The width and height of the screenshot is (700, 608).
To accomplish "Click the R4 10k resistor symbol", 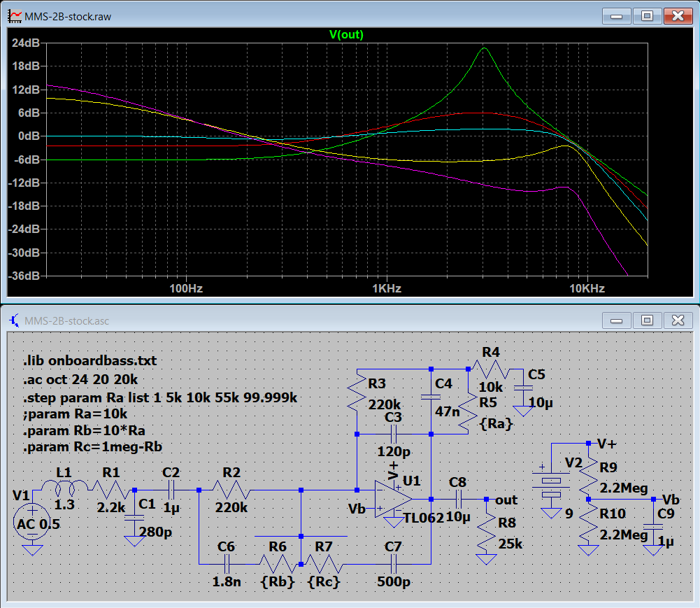I will [x=491, y=369].
